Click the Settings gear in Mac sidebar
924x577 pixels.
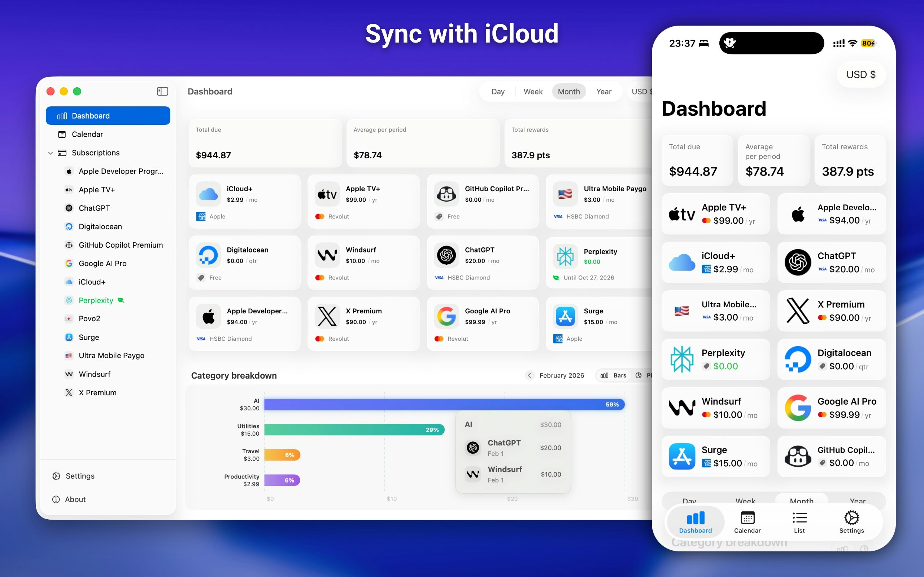click(x=57, y=476)
